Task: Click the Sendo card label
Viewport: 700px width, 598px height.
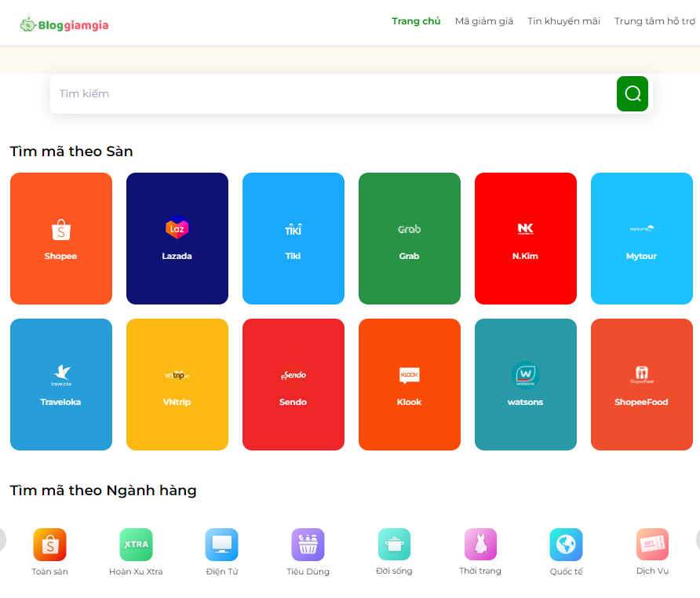Action: coord(293,402)
